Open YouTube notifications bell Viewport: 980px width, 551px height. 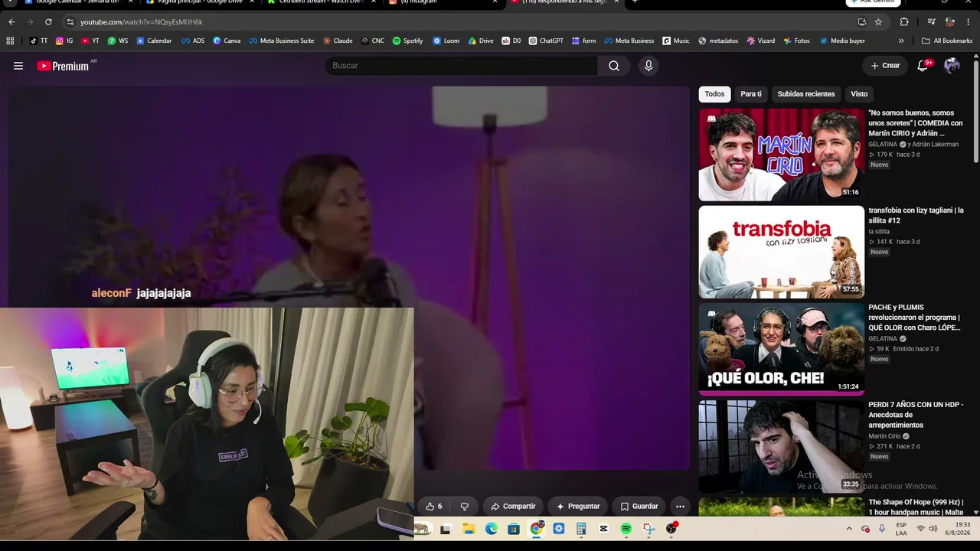point(923,66)
